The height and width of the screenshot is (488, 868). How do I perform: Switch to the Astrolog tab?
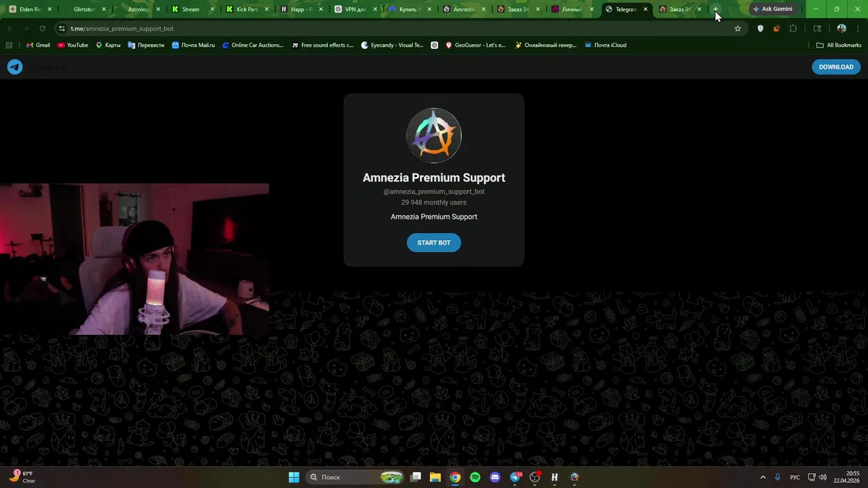click(138, 9)
